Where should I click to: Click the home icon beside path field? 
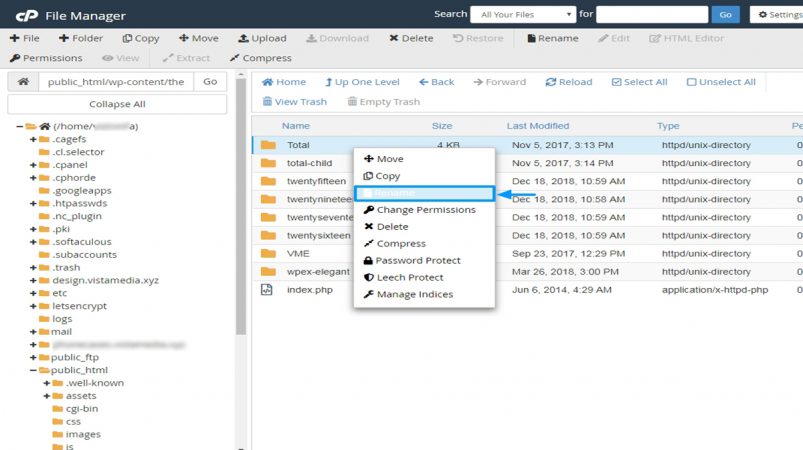pos(23,81)
